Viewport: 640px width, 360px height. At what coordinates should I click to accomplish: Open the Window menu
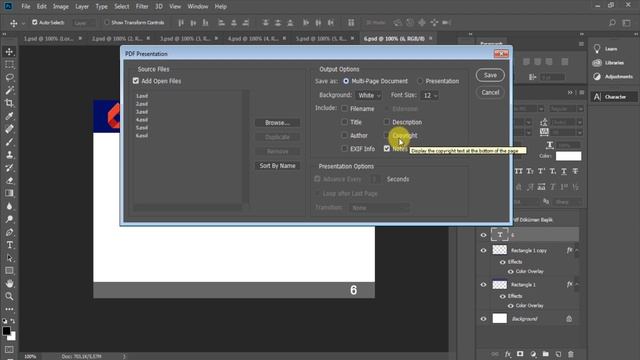(x=198, y=7)
